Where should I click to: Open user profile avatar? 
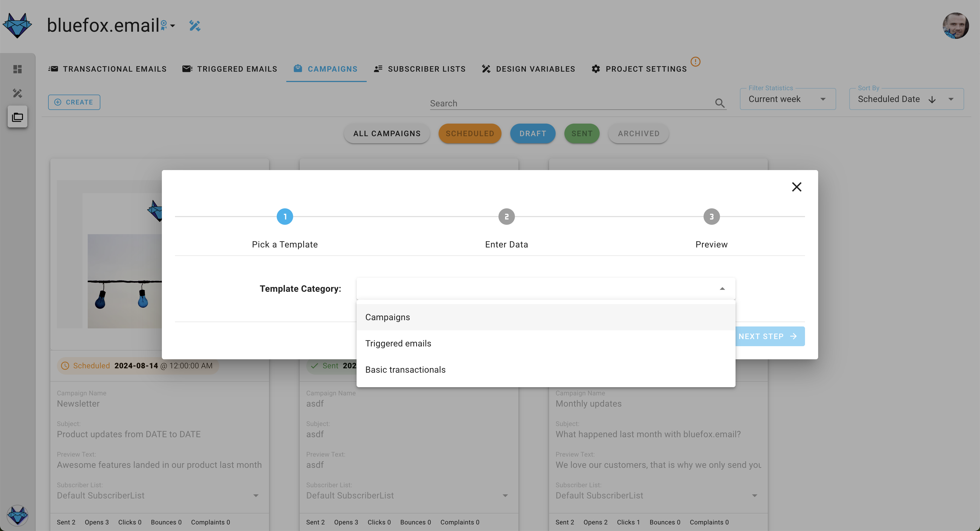[x=955, y=25]
